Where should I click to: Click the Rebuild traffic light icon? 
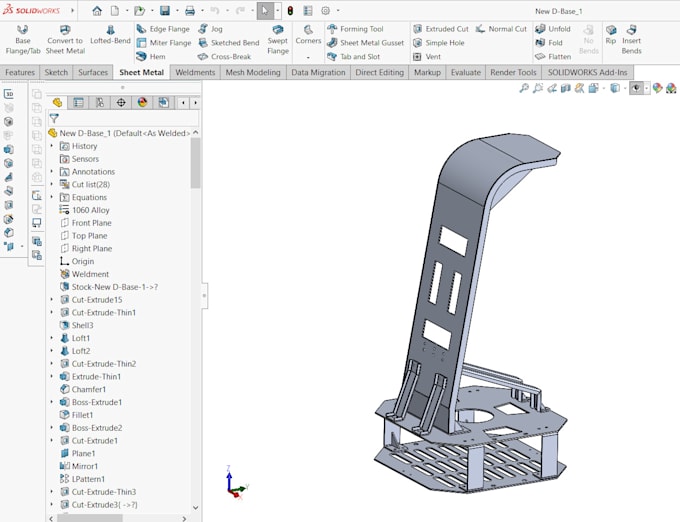click(290, 11)
